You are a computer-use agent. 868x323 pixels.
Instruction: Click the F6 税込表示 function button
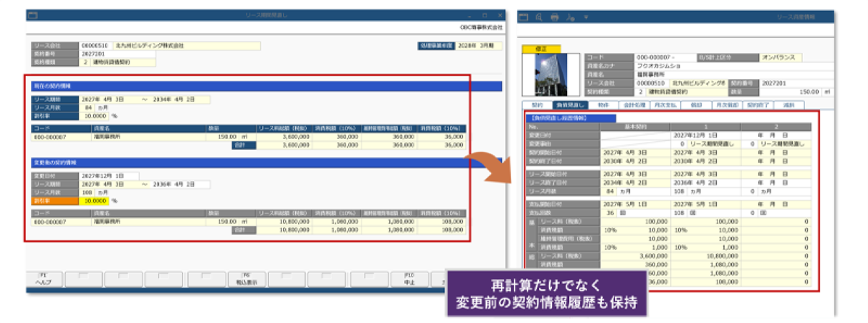coord(246,280)
